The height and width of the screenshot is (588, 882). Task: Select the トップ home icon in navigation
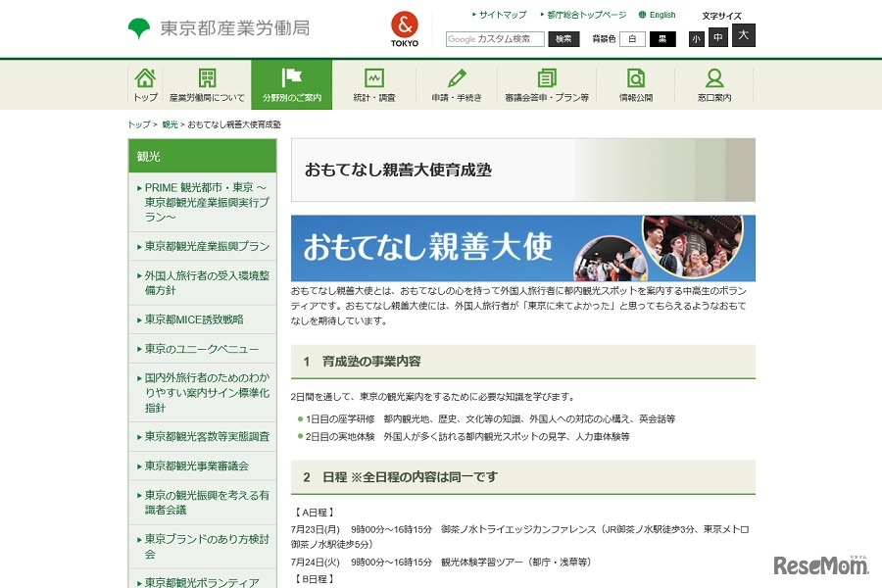pyautogui.click(x=144, y=76)
